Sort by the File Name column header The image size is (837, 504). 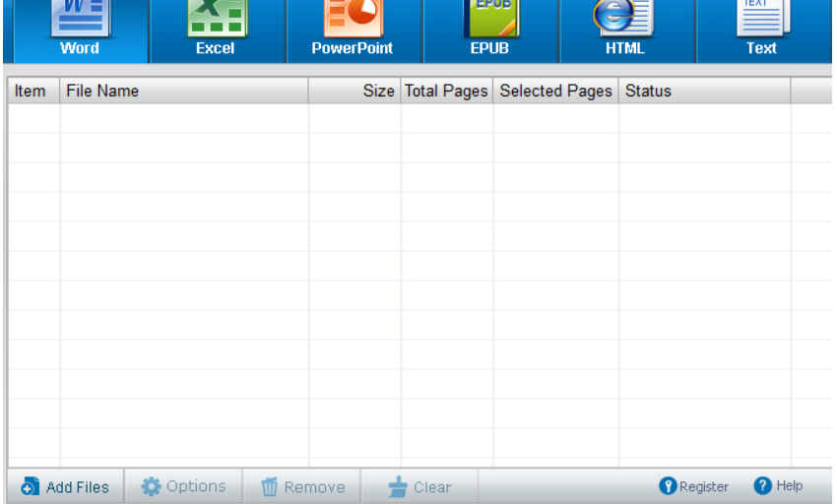[184, 91]
